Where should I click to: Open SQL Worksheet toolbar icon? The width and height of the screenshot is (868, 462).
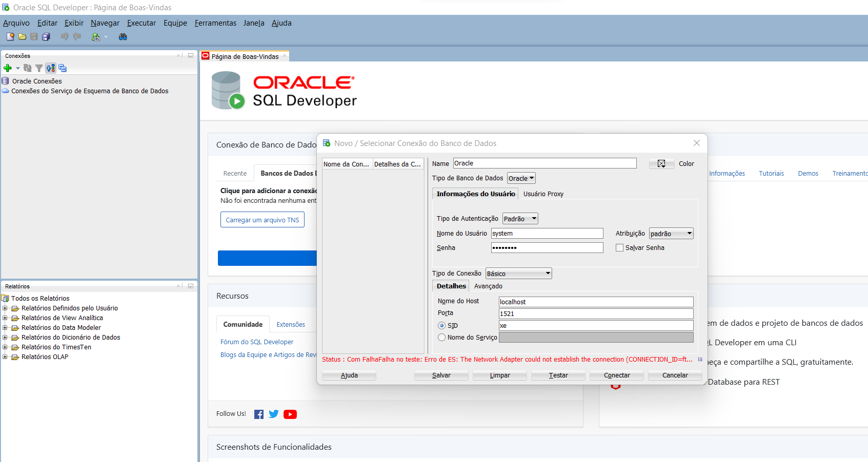[95, 37]
